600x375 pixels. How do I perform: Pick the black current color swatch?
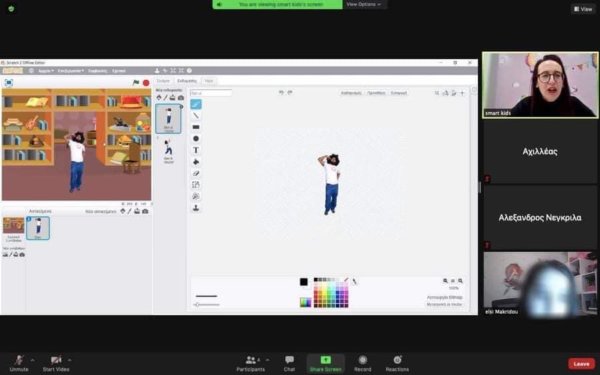(x=304, y=282)
